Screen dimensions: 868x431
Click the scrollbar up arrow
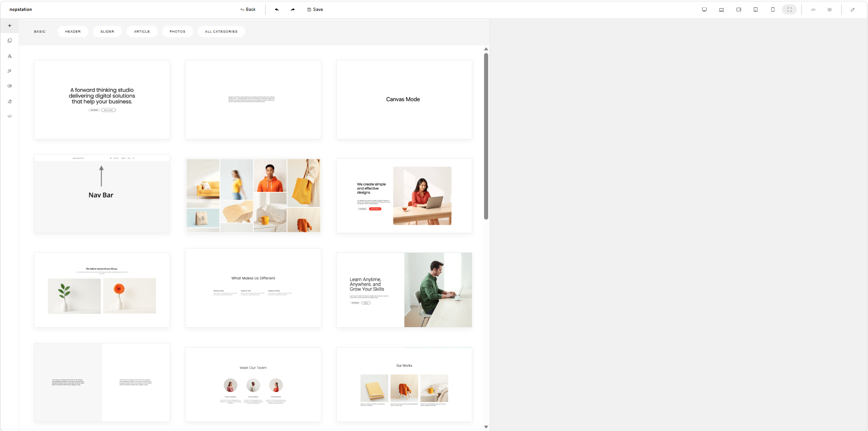pos(486,49)
